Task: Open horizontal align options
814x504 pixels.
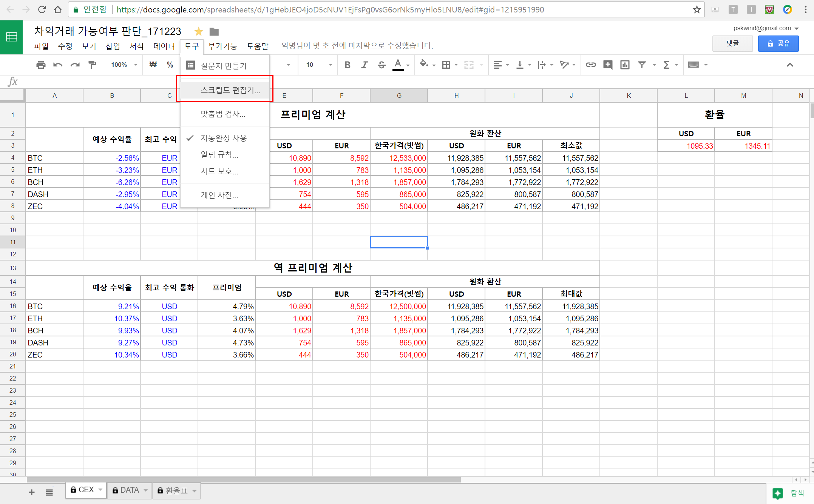Action: coord(498,65)
